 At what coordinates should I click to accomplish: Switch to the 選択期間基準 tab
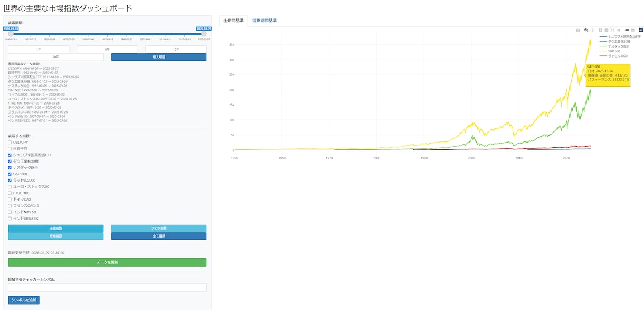click(264, 21)
